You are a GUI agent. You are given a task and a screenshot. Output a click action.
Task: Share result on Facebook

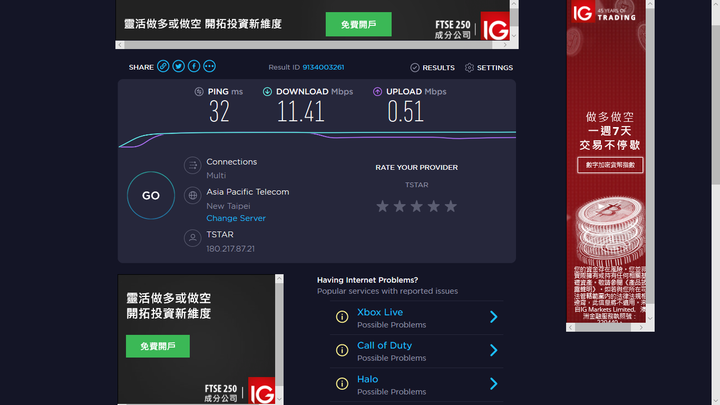(194, 67)
